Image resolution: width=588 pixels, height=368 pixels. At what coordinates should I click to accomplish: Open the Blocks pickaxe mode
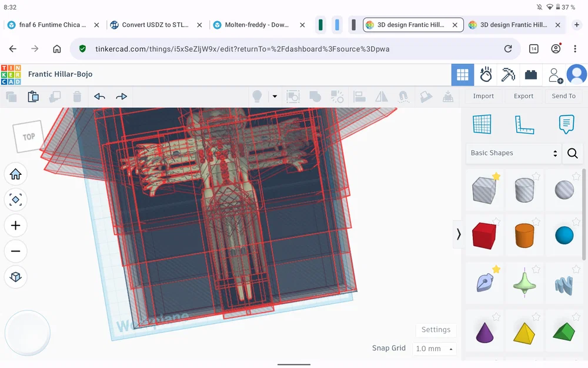coord(508,75)
